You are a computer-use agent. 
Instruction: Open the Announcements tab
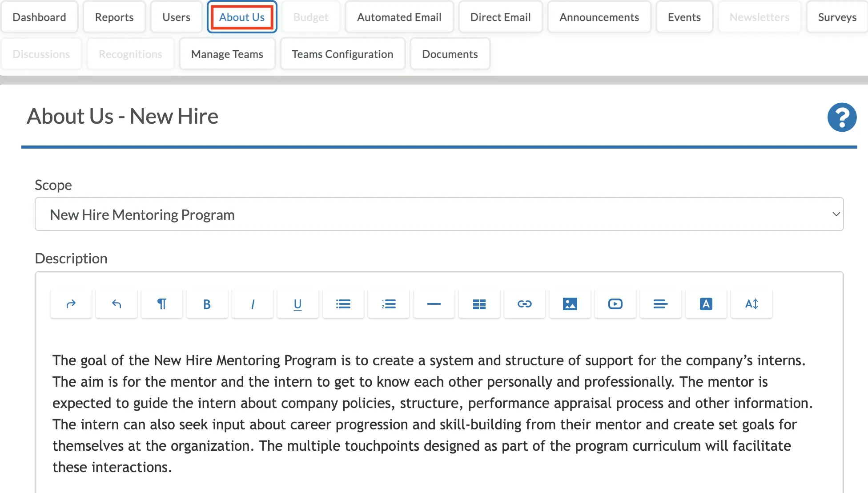click(599, 17)
